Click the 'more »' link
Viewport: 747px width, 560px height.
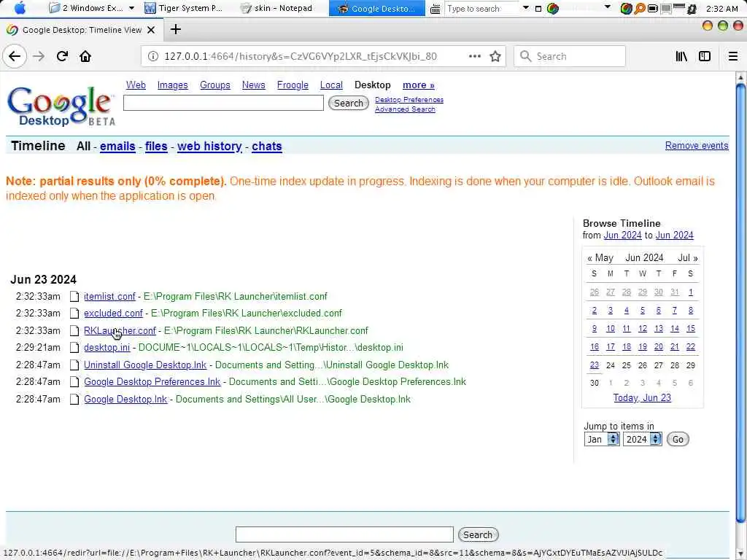(418, 85)
